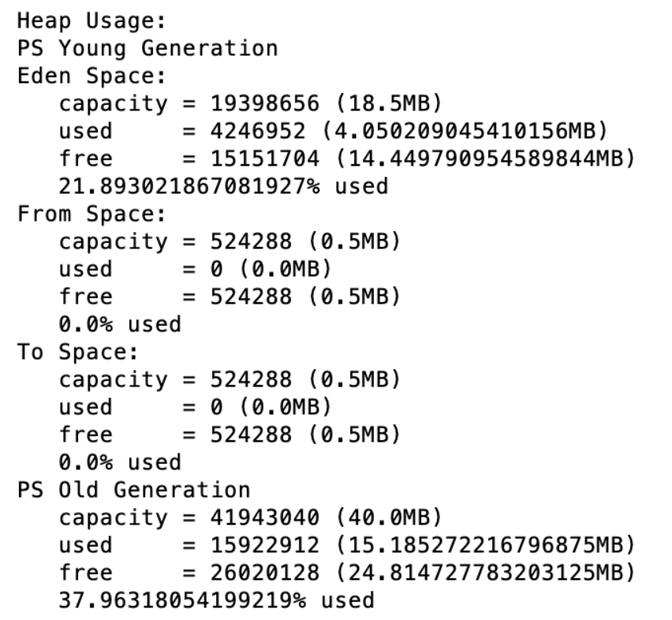Screen dimensions: 672x620
Task: Click Old Generation capacity 41943040
Action: (264, 517)
